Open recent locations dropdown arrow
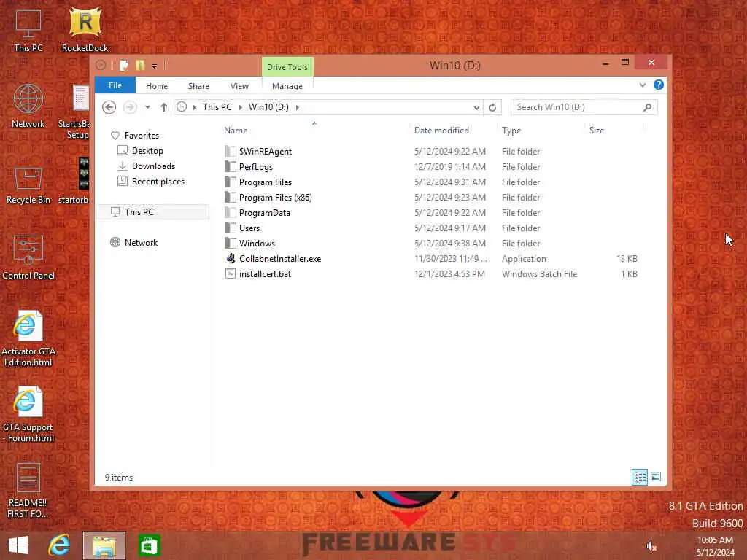 (x=147, y=107)
